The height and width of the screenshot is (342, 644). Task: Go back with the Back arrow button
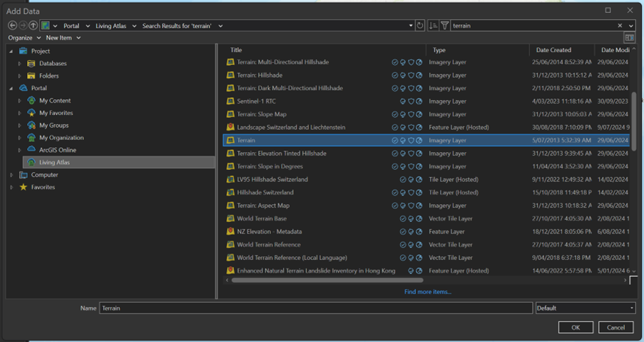click(12, 26)
